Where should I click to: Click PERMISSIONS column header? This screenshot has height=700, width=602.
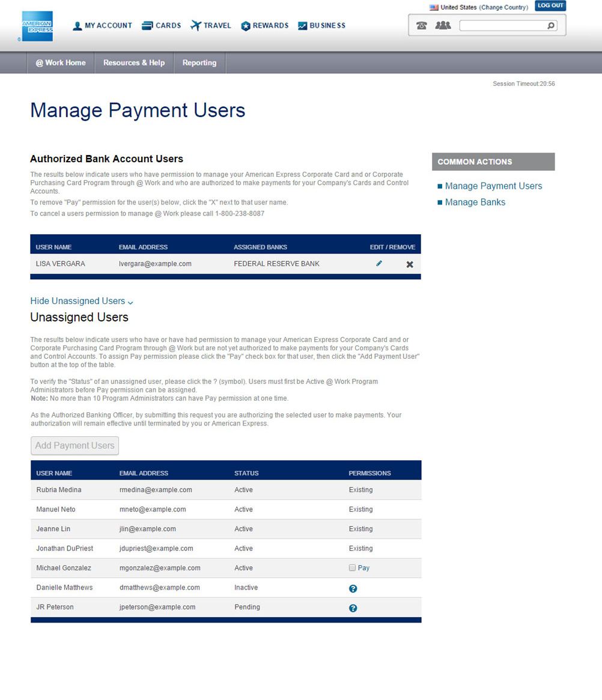[369, 473]
